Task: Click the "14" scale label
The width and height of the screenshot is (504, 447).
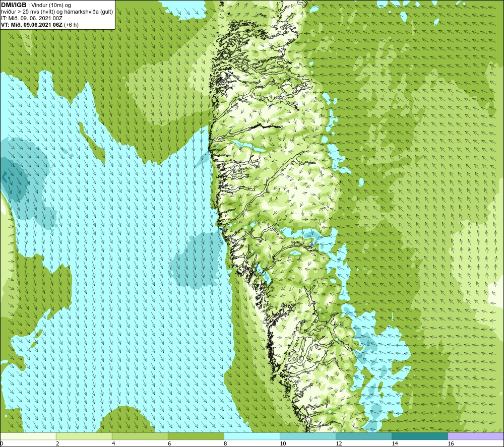Action: (x=395, y=443)
